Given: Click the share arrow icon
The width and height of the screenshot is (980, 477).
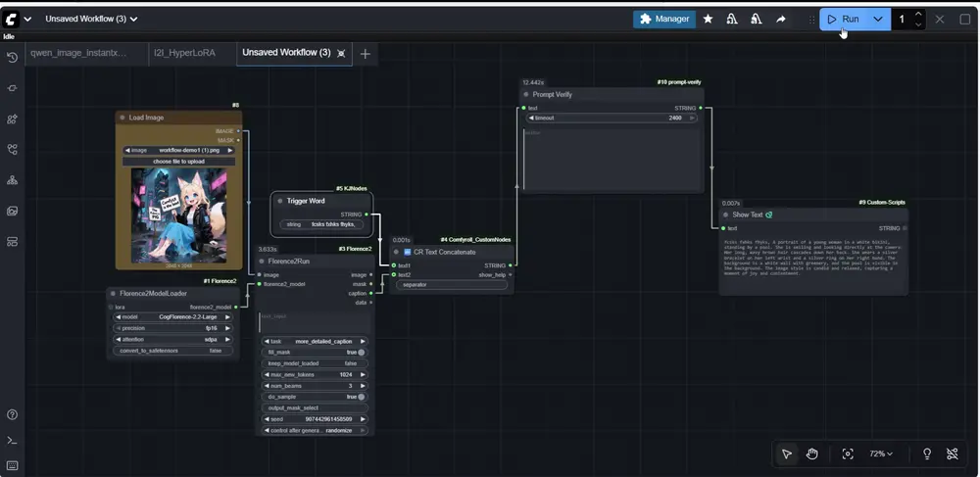Looking at the screenshot, I should [x=780, y=19].
